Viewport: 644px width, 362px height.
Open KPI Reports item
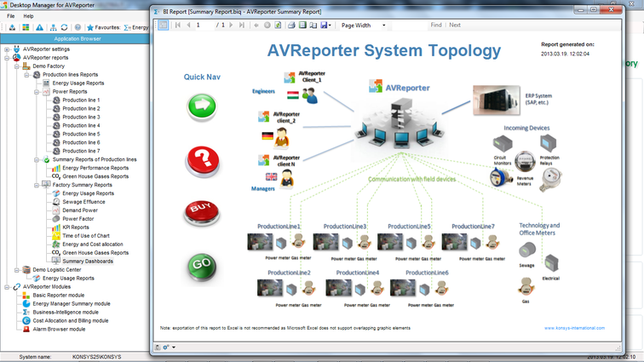76,227
